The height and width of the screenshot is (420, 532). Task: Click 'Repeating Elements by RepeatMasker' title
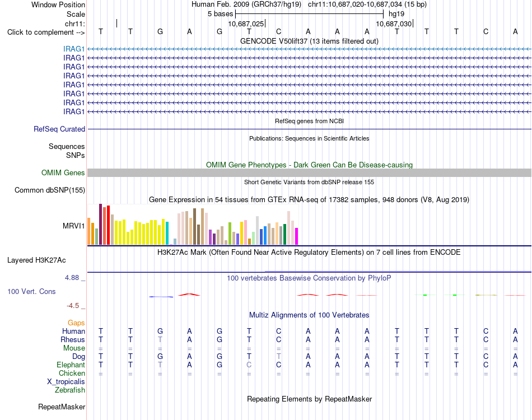click(309, 399)
